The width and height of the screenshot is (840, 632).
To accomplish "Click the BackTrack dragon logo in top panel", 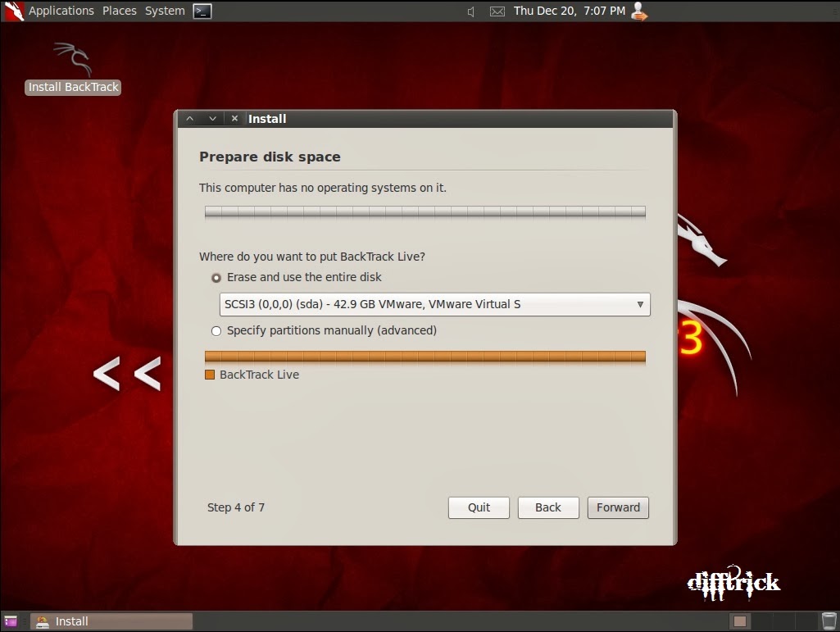I will pyautogui.click(x=13, y=11).
